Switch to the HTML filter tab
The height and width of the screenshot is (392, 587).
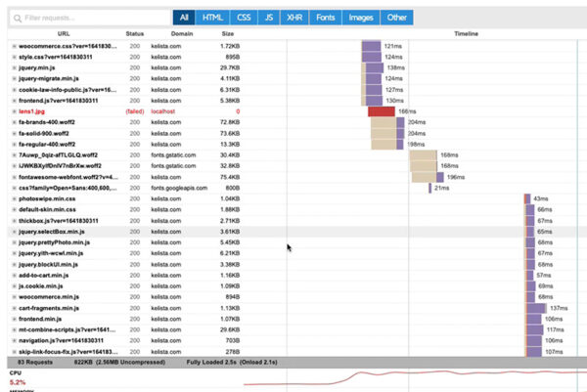click(x=212, y=18)
